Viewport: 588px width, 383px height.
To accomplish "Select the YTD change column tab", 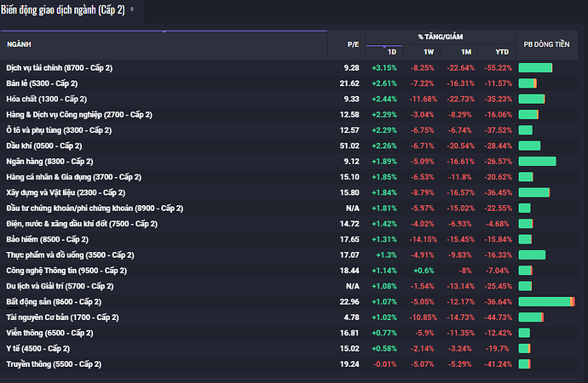I will pyautogui.click(x=502, y=51).
